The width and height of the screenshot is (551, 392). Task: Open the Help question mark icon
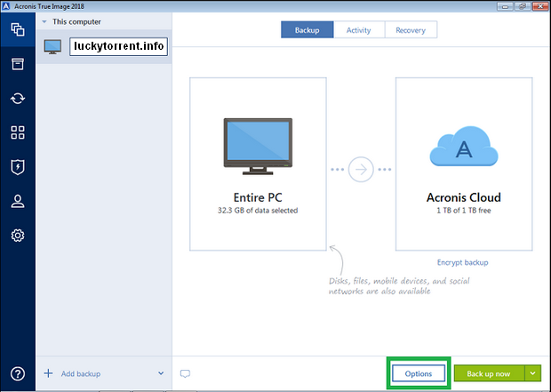click(x=18, y=373)
